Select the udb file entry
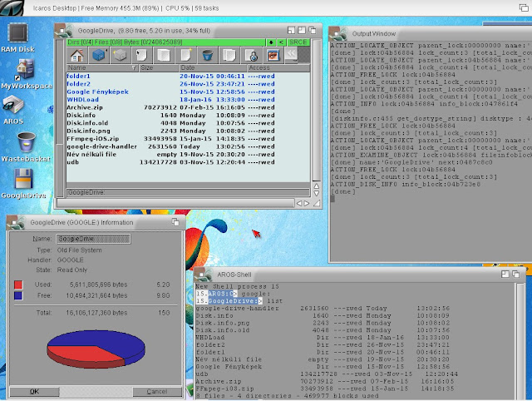This screenshot has height=401, width=532. pyautogui.click(x=188, y=162)
